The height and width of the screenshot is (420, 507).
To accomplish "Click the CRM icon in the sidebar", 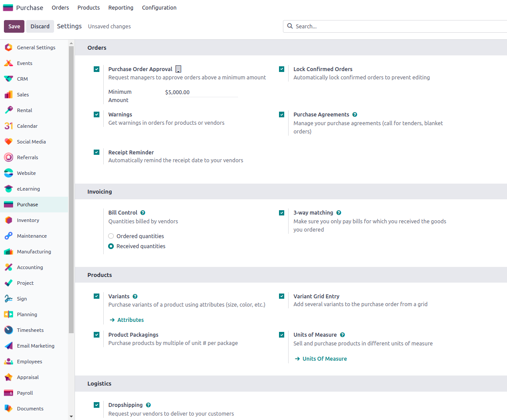I will point(8,79).
